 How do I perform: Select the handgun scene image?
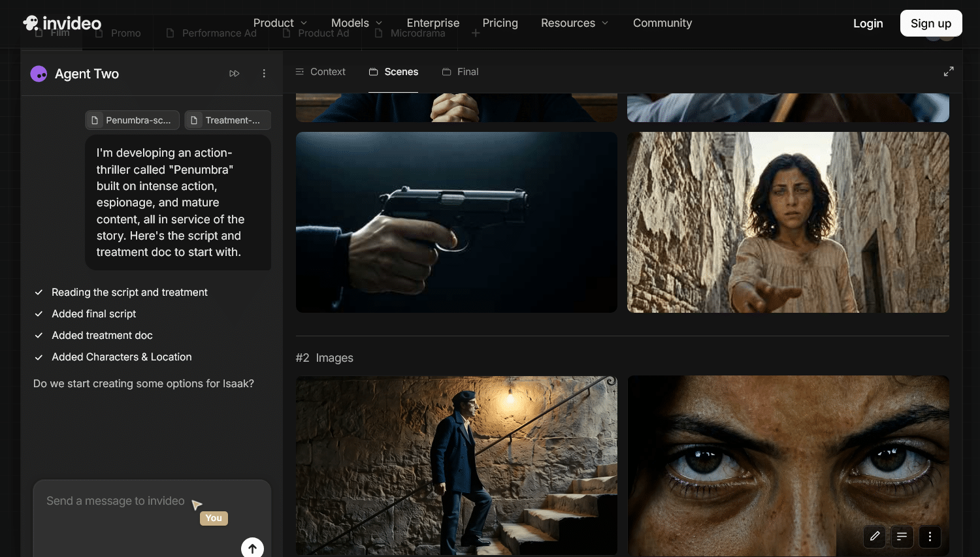457,222
